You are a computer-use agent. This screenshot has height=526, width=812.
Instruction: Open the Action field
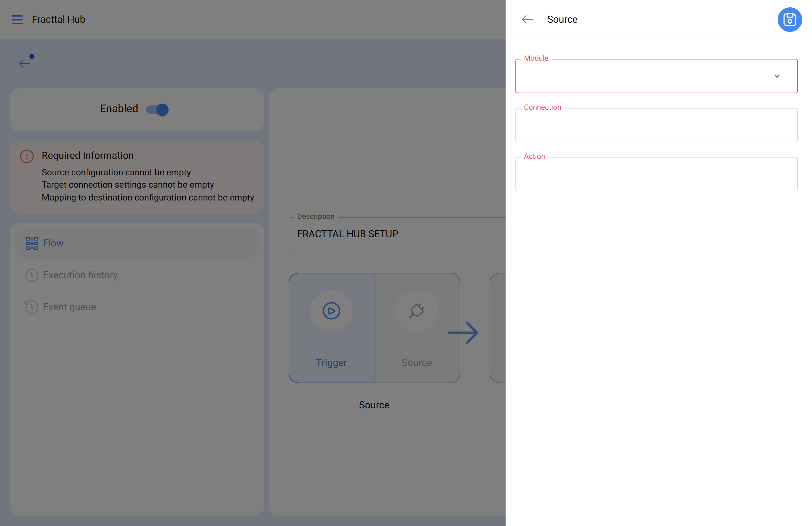pyautogui.click(x=656, y=174)
